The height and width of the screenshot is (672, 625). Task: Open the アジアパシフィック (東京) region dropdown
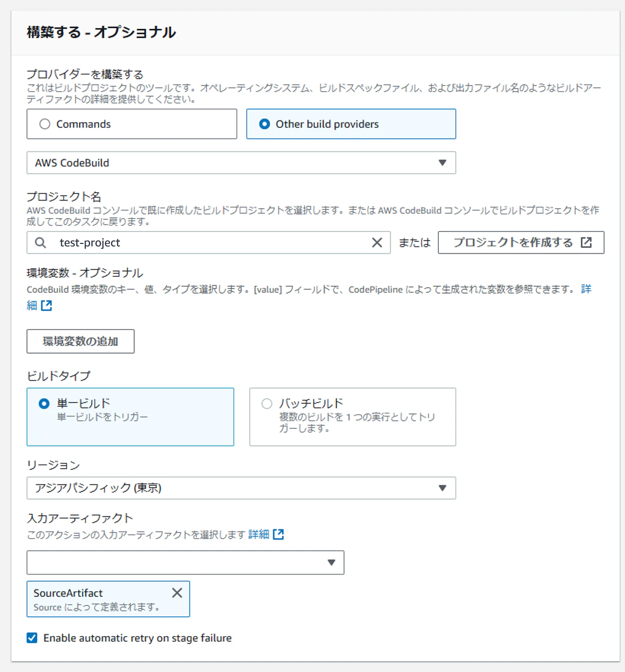click(241, 488)
